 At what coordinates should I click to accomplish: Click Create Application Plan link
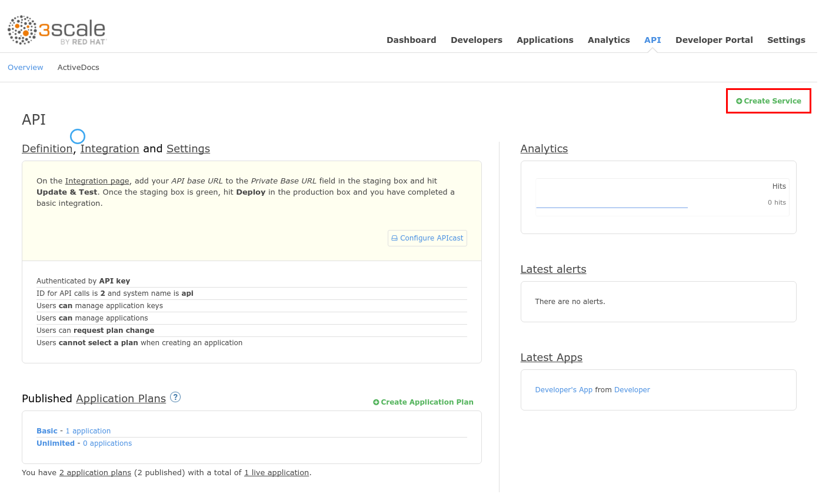click(x=423, y=402)
